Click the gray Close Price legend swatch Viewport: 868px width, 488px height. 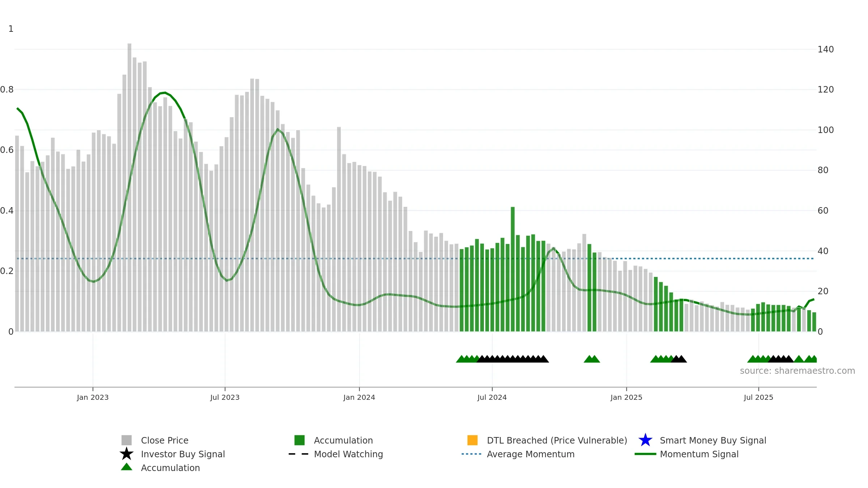[x=127, y=440]
